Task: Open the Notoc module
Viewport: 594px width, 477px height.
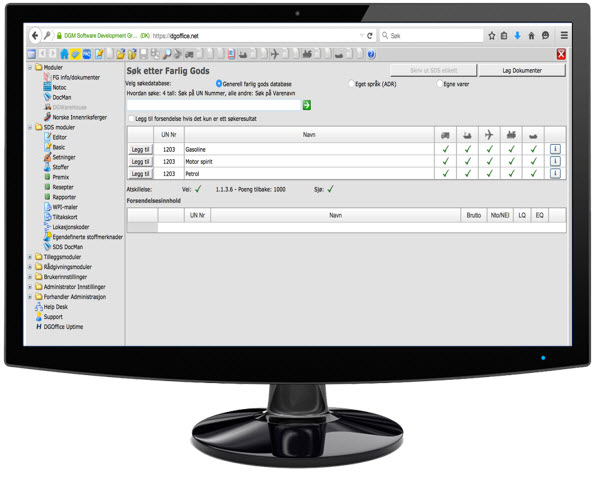Action: coord(59,87)
